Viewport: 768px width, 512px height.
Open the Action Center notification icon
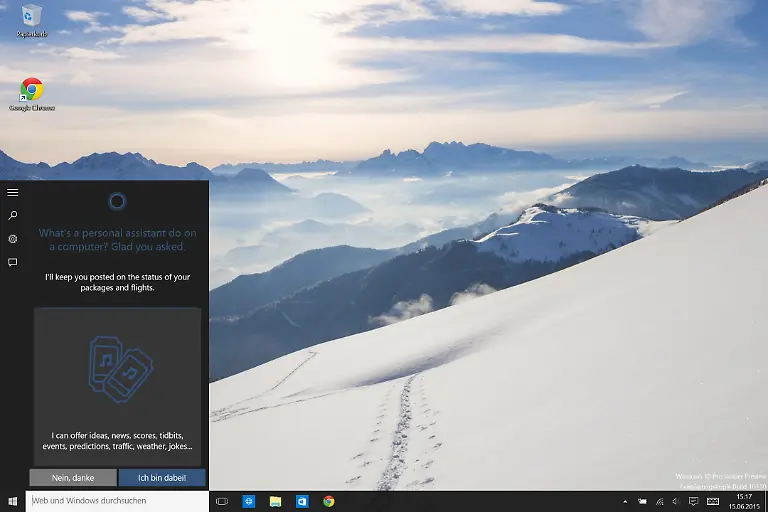click(693, 501)
